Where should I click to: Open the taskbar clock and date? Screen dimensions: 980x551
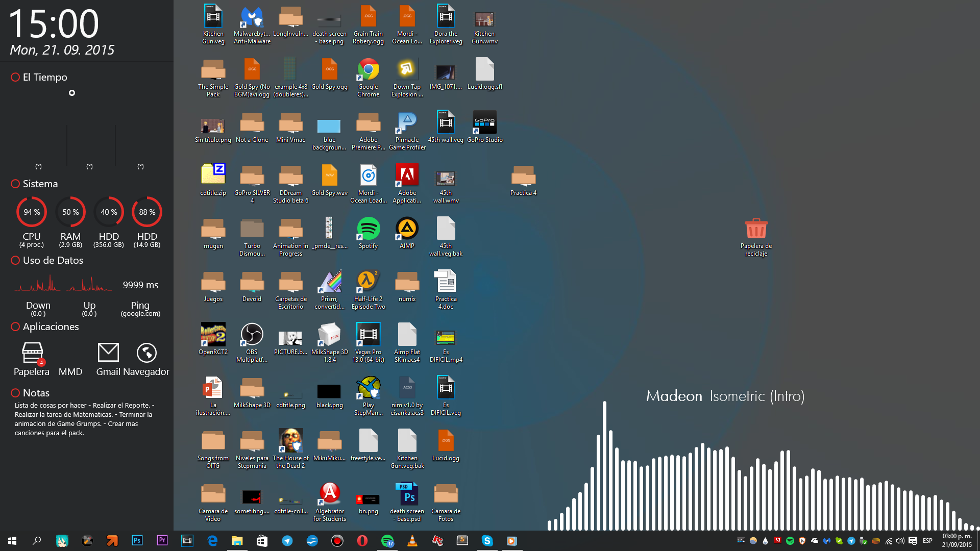[x=957, y=540]
